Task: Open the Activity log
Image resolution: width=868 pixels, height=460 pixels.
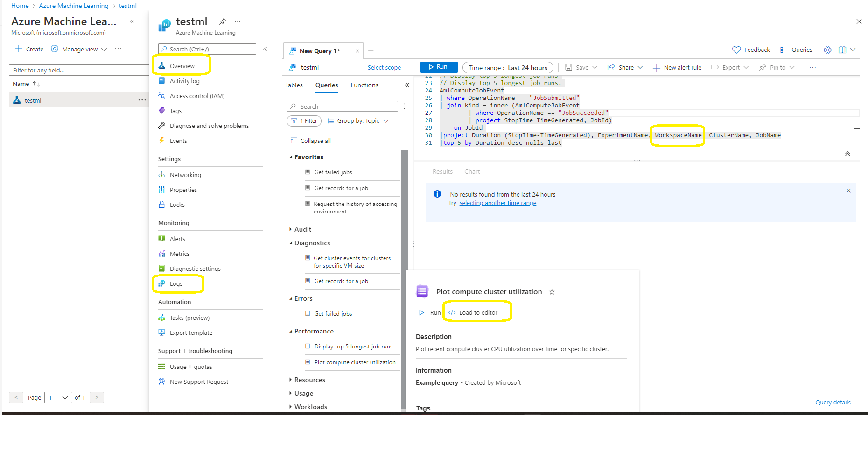Action: click(185, 81)
